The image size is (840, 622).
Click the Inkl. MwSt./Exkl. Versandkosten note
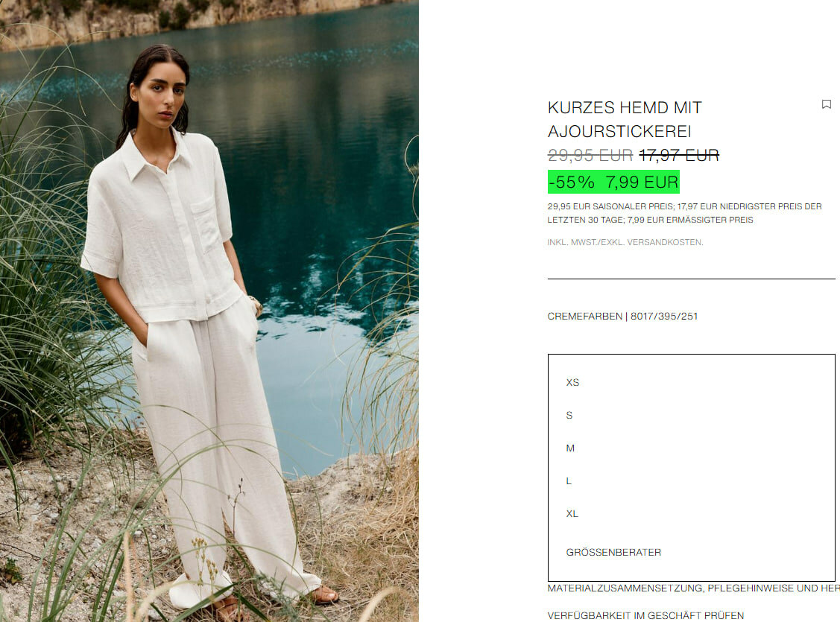click(x=625, y=242)
